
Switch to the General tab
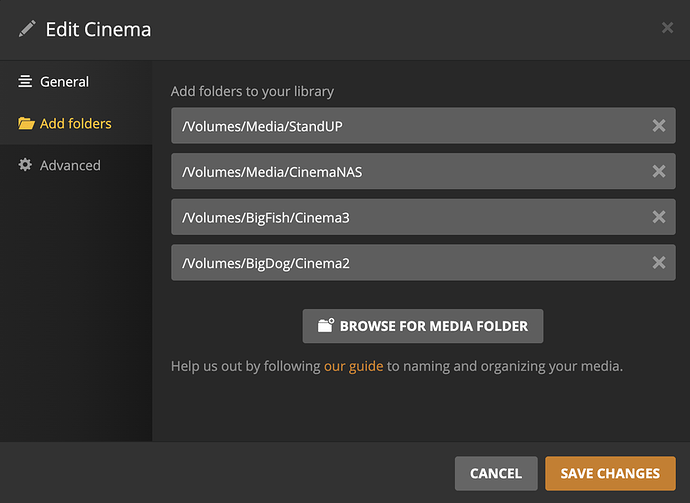[64, 82]
